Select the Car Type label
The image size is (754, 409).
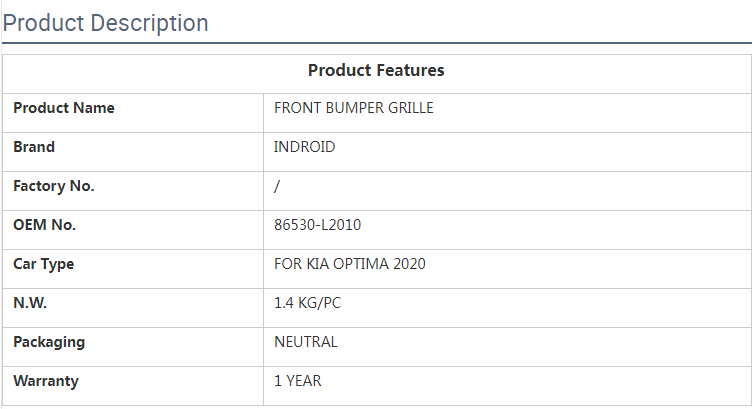coord(43,264)
